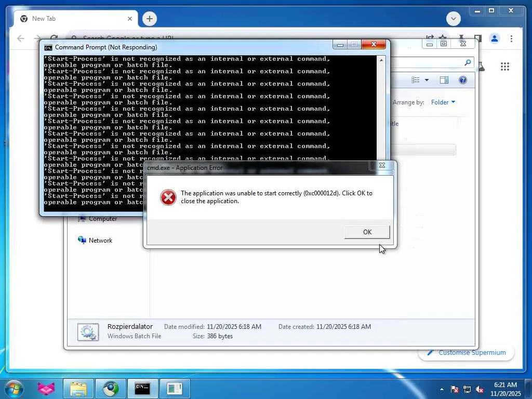Toggle the Explorer preview pane icon

444,80
